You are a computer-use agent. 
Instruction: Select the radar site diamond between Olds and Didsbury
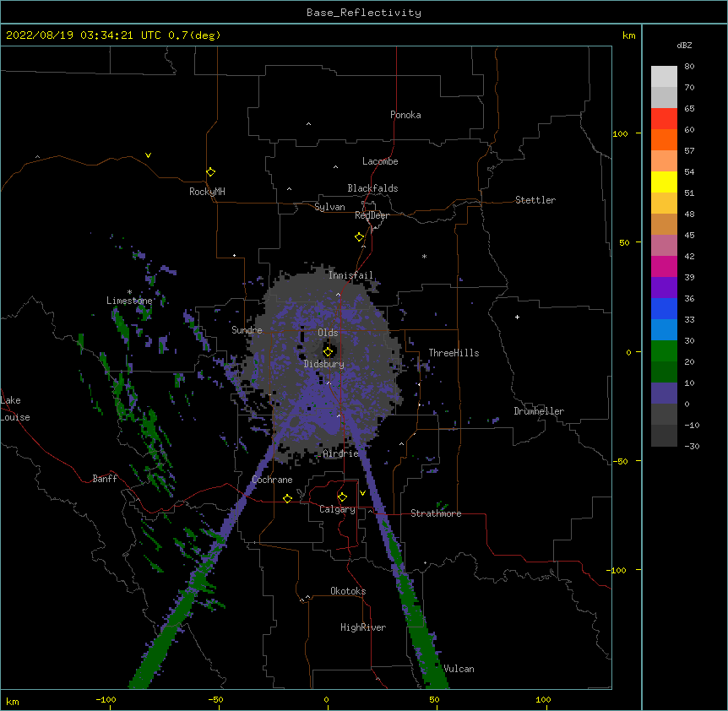pyautogui.click(x=328, y=351)
